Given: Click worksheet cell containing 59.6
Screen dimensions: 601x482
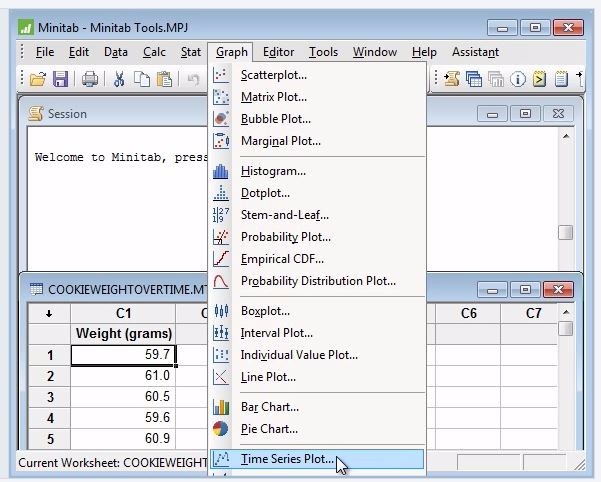Looking at the screenshot, I should (x=123, y=418).
